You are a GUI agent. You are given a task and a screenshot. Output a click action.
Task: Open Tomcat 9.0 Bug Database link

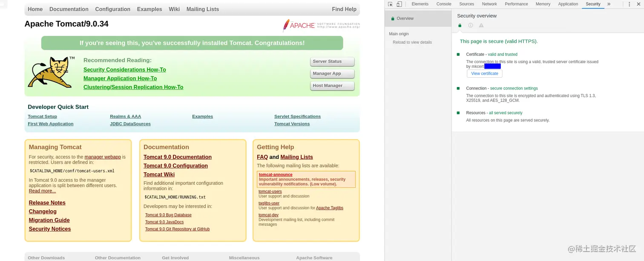click(x=168, y=215)
